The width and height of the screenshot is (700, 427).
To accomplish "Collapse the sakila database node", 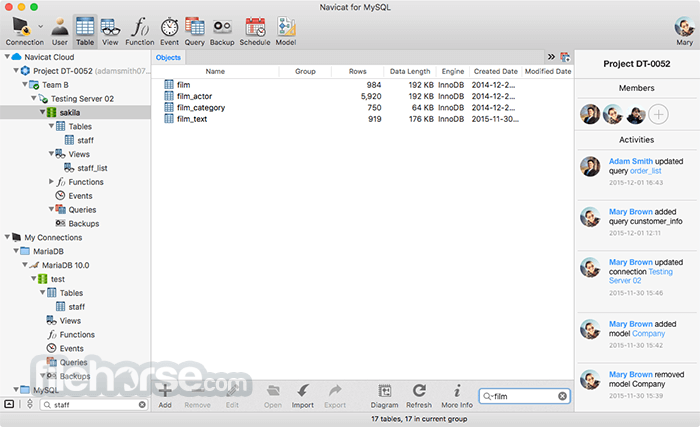I will [x=42, y=112].
